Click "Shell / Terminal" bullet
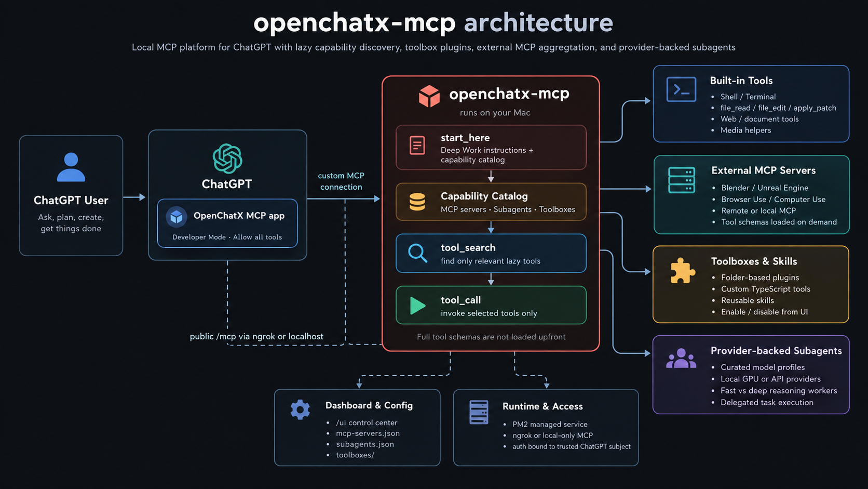 748,97
